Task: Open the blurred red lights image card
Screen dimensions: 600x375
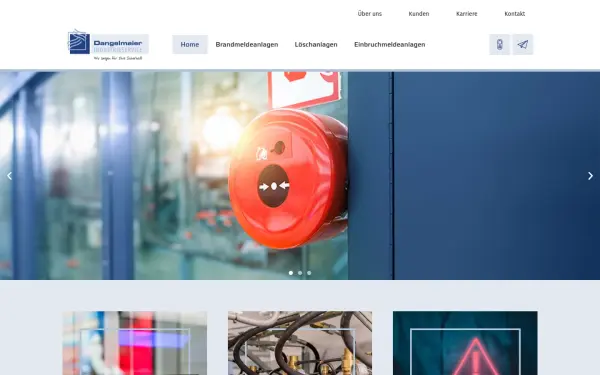Action: click(x=135, y=343)
